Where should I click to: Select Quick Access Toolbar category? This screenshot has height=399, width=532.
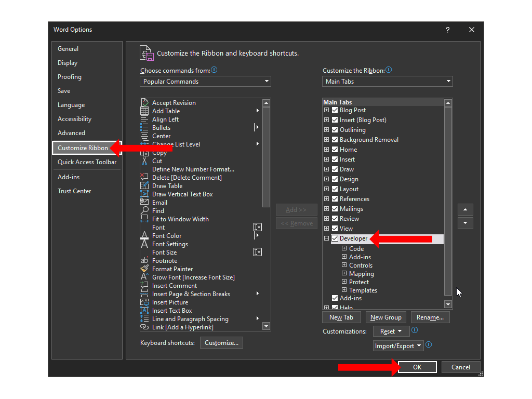(87, 162)
